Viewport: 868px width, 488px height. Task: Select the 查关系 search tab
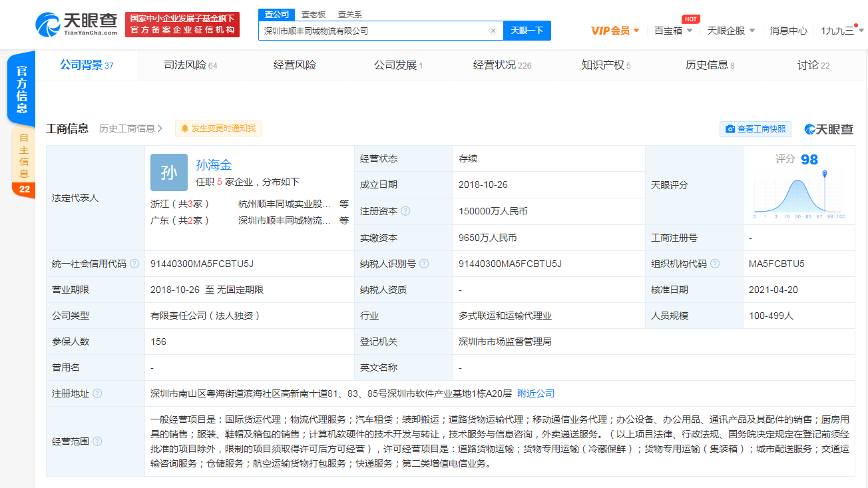click(350, 14)
